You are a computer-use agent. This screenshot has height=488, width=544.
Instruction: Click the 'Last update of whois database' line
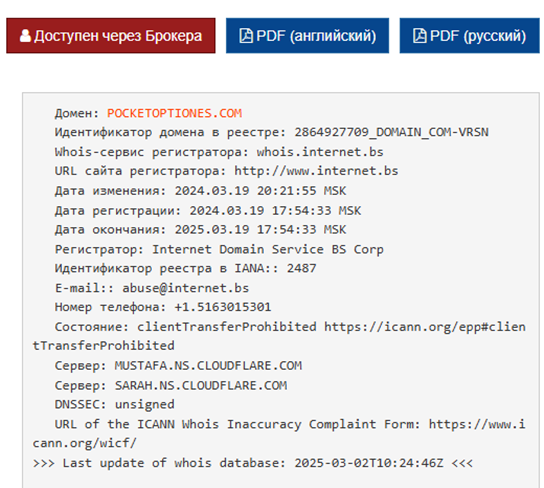253,463
